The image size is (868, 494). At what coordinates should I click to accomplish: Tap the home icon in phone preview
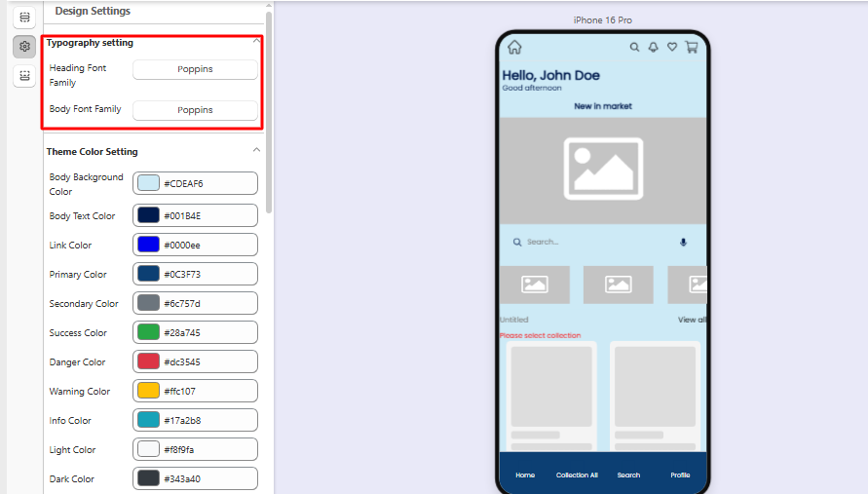coord(514,47)
